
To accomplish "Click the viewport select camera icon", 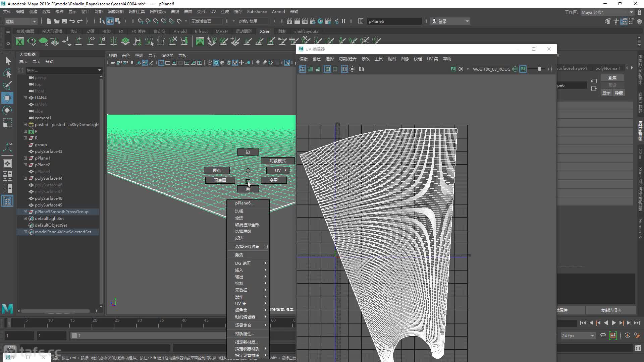I will pos(113,63).
